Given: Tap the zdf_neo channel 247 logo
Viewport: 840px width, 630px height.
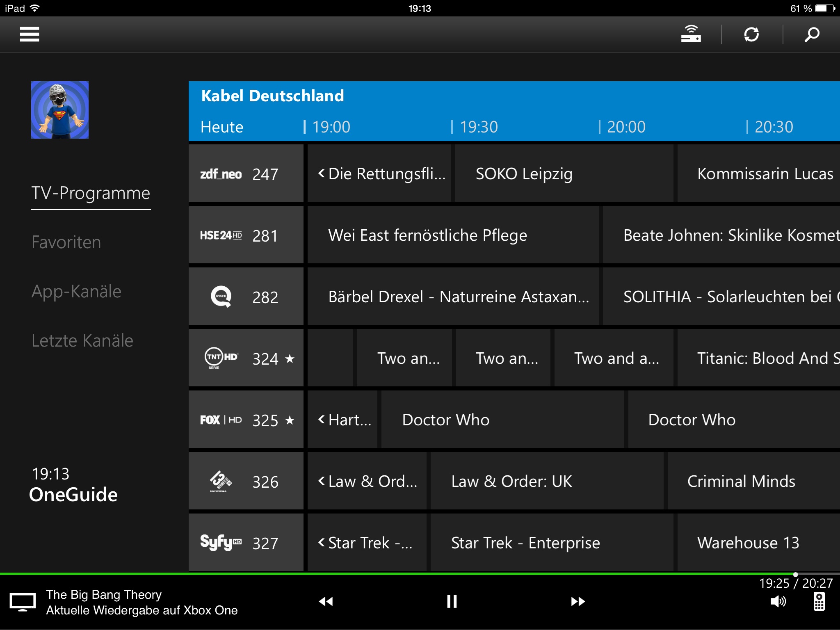Looking at the screenshot, I should pos(221,174).
